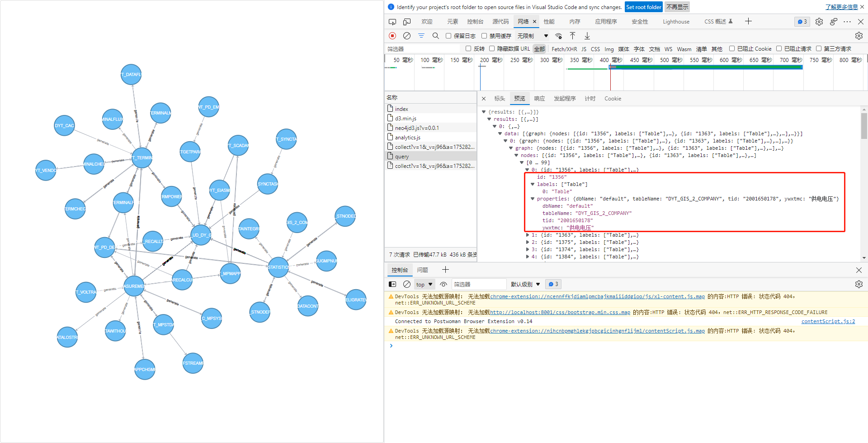The height and width of the screenshot is (443, 868).
Task: Click the export HAR download arrow
Action: pyautogui.click(x=587, y=36)
